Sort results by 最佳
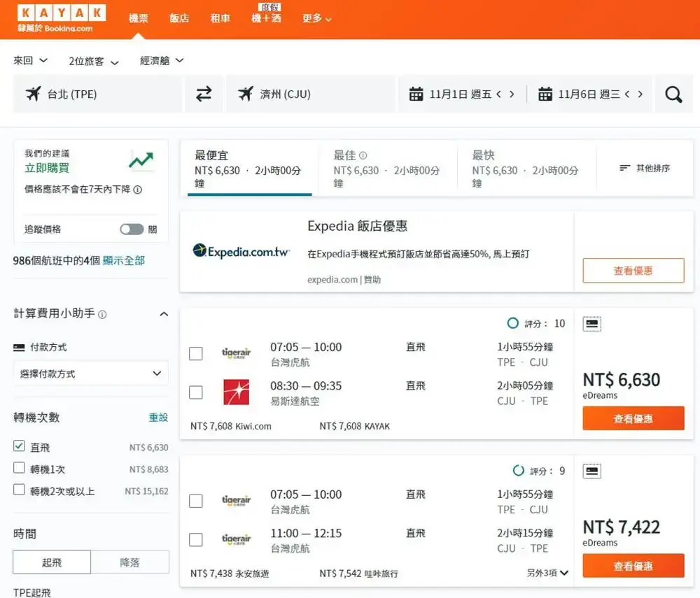Screen dimensions: 700x598 pyautogui.click(x=388, y=169)
